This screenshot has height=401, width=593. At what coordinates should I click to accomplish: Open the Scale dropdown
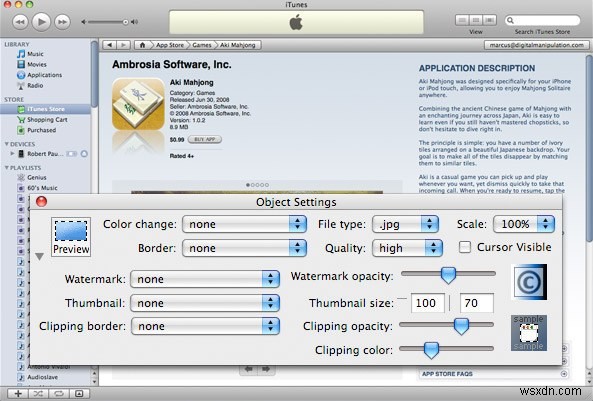point(524,224)
